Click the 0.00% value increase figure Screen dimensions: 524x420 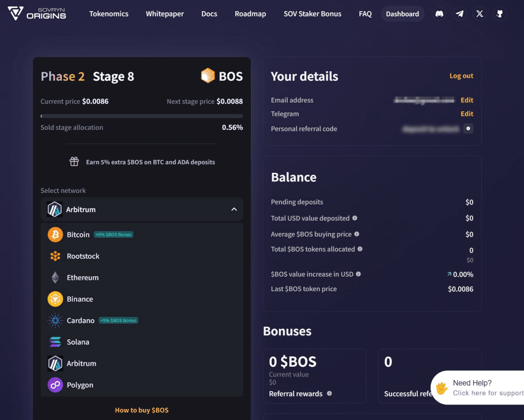coord(463,274)
